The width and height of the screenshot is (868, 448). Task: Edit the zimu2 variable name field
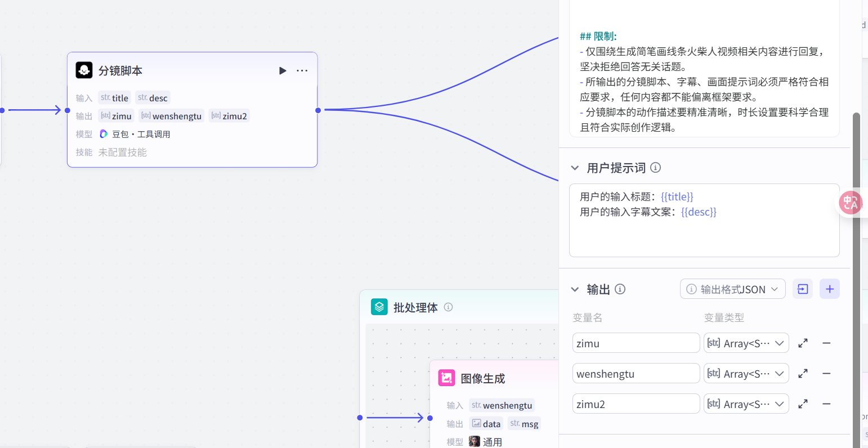tap(636, 404)
